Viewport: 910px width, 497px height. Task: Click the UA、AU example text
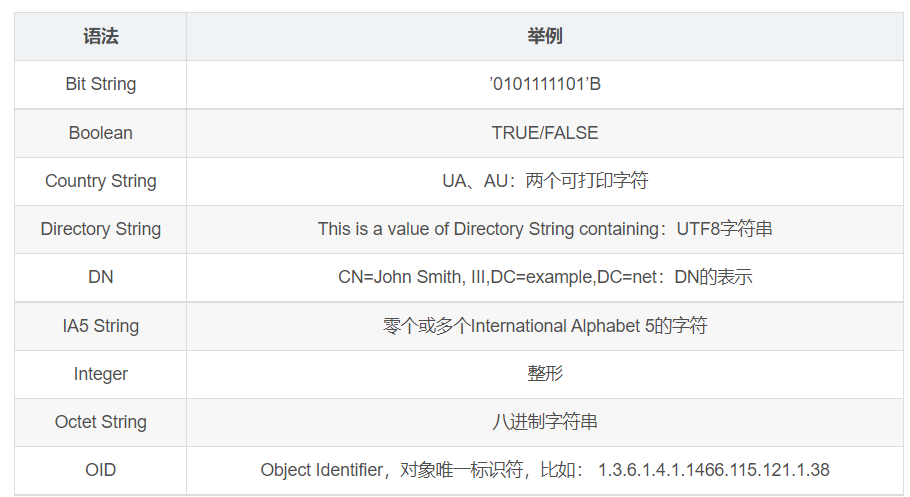pos(545,181)
